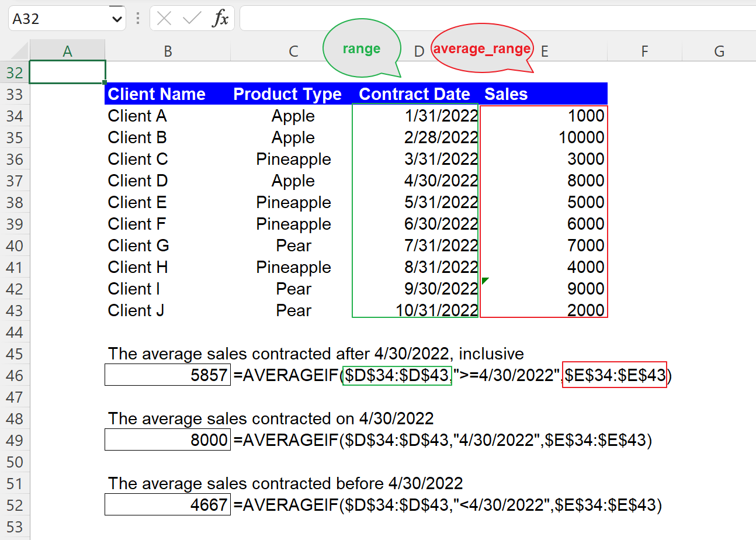Select row 50 header
This screenshot has height=540, width=756.
pyautogui.click(x=14, y=462)
